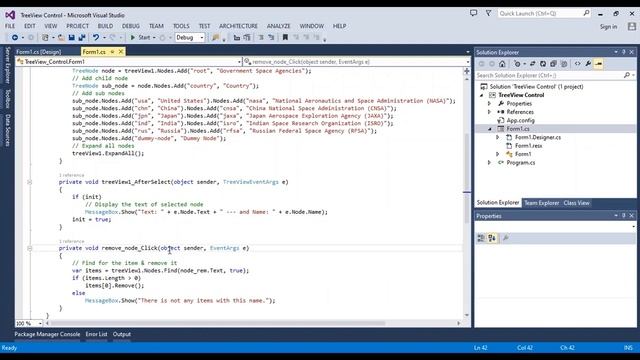
Task: Uncomment selected lines via toolbar icon
Action: 271,38
